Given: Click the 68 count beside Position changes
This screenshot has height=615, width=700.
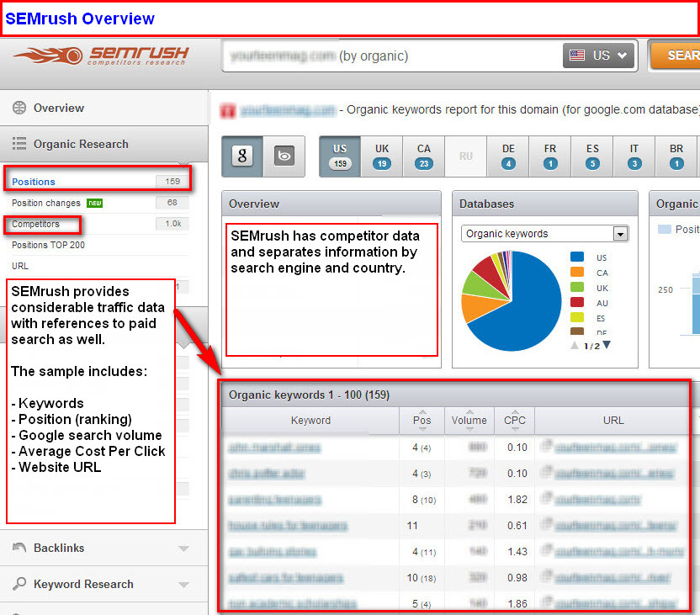Looking at the screenshot, I should pyautogui.click(x=172, y=203).
